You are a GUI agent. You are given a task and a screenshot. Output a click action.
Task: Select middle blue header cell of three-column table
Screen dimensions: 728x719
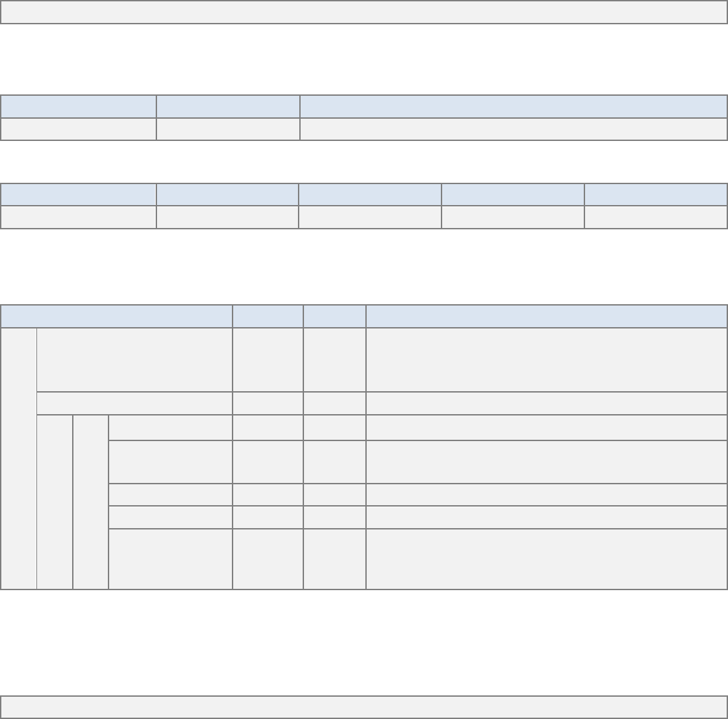228,107
